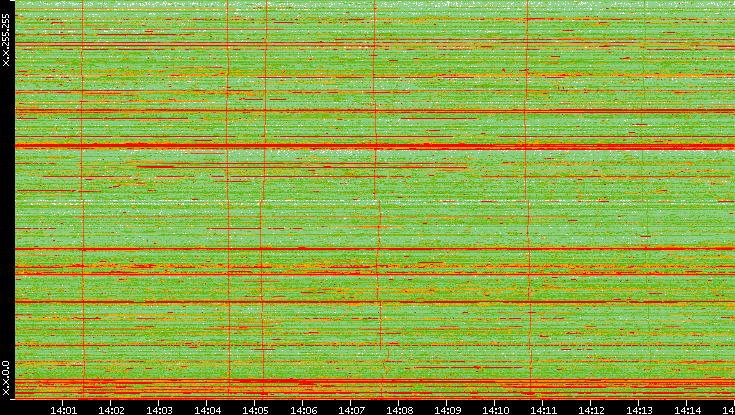Click the 14:12 time axis label

(x=591, y=410)
